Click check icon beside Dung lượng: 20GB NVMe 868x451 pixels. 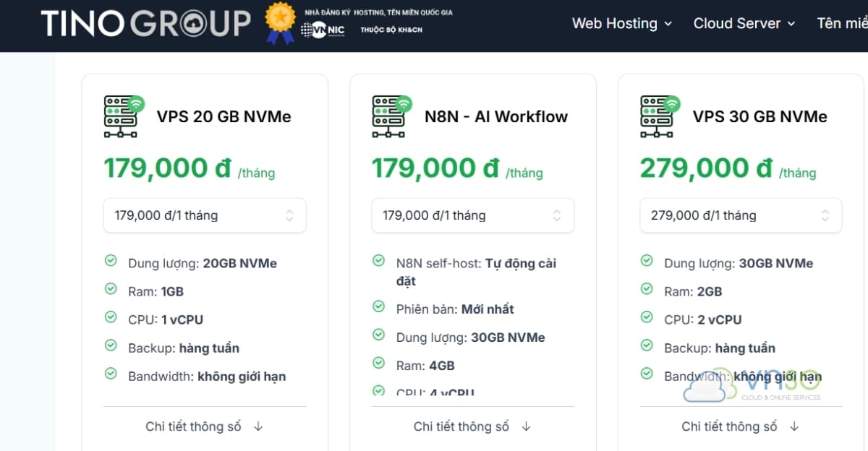coord(111,260)
